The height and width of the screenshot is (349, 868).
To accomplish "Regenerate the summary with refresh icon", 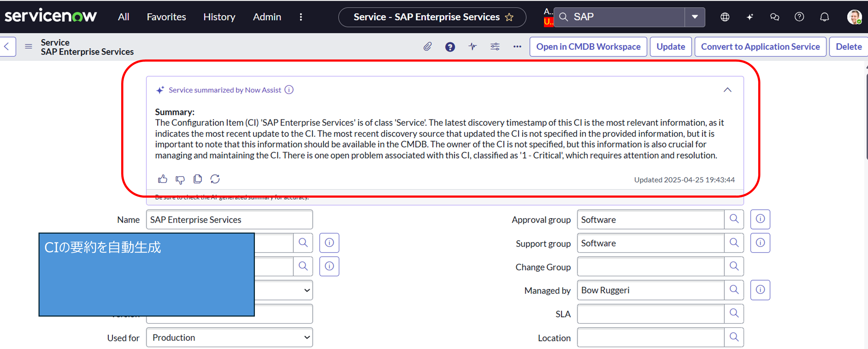I will (x=215, y=179).
